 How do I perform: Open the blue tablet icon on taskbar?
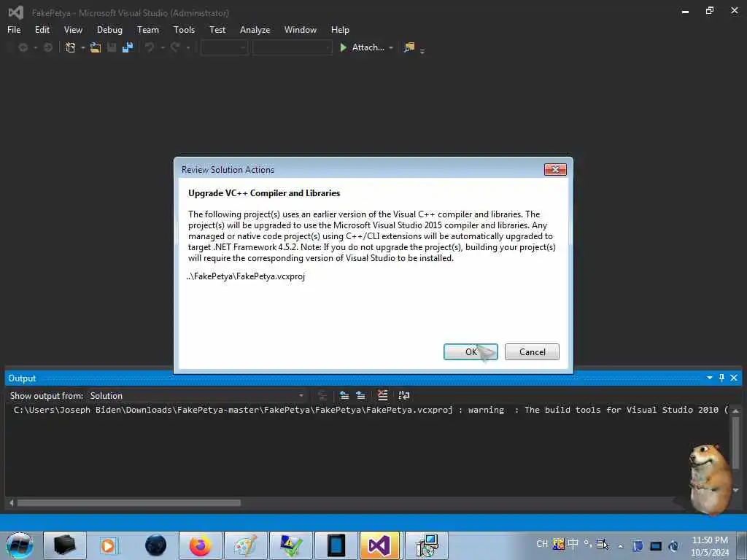(336, 545)
